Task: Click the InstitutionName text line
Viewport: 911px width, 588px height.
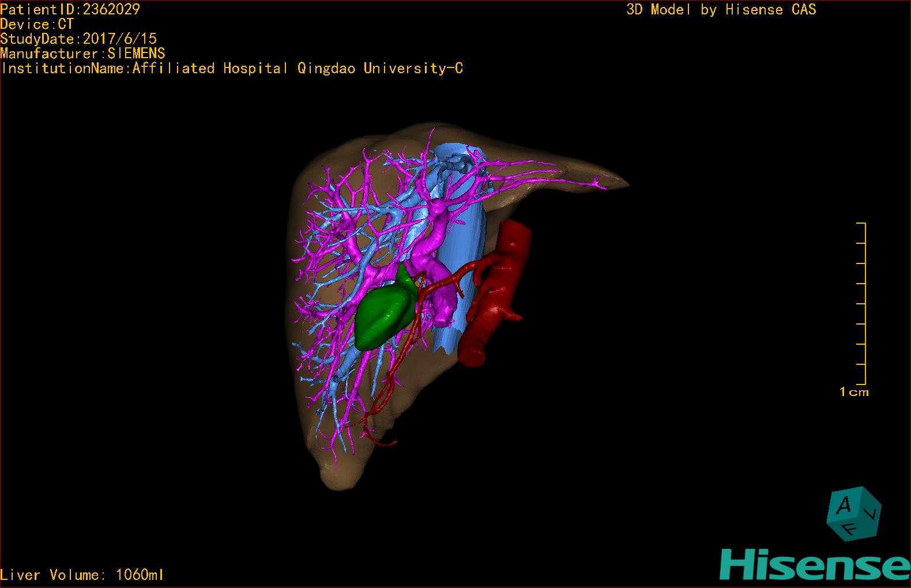Action: coord(232,69)
